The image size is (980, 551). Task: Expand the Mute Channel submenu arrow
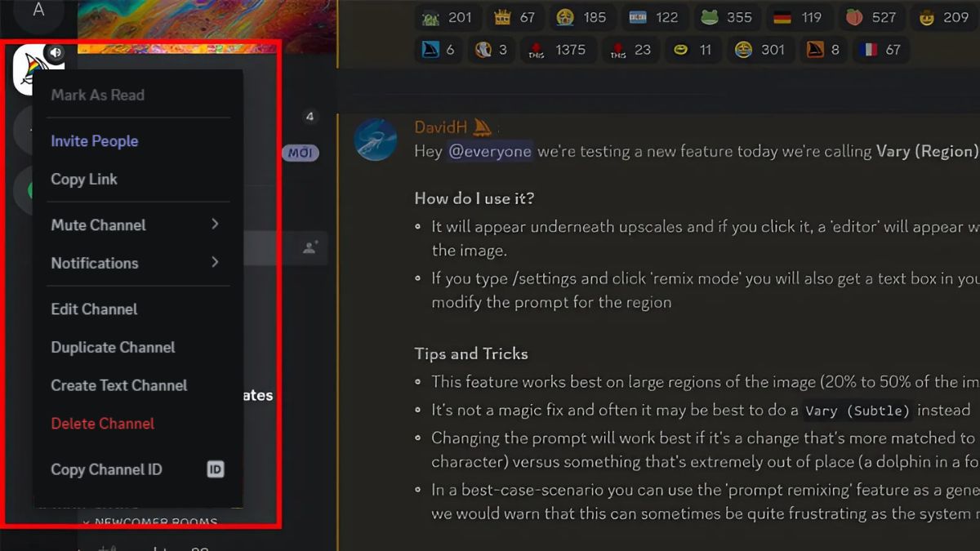click(215, 224)
